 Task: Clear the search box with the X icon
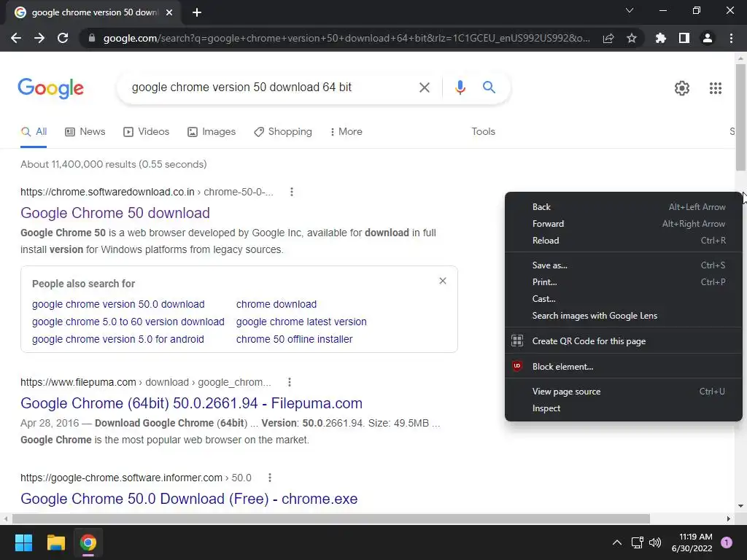coord(424,87)
